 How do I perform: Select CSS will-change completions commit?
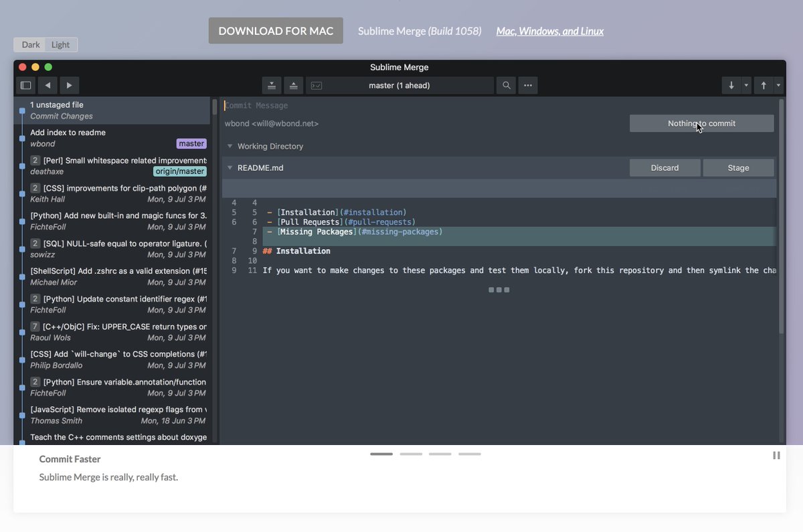[x=112, y=359]
